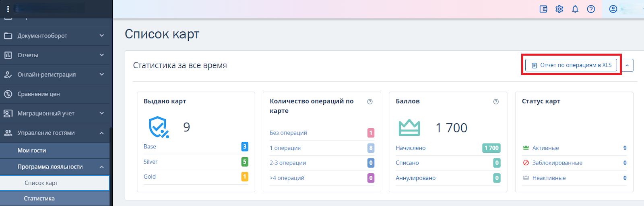This screenshot has width=644, height=206.
Task: Open Сравнение цен menu item
Action: [39, 94]
